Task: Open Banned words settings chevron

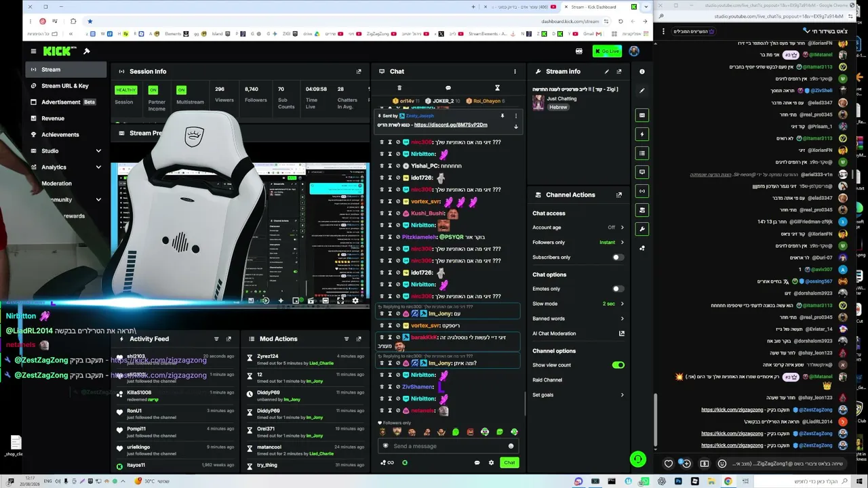Action: [622, 319]
